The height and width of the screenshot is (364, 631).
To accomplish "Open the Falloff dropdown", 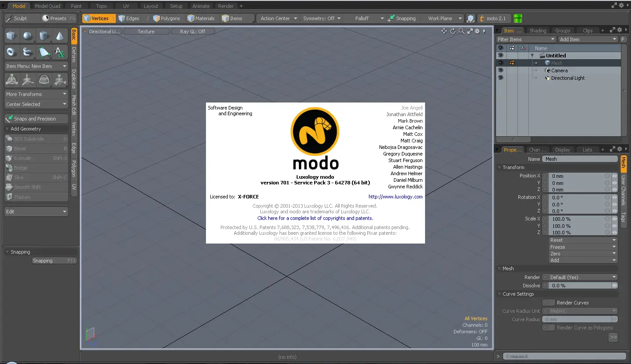I will coord(365,18).
